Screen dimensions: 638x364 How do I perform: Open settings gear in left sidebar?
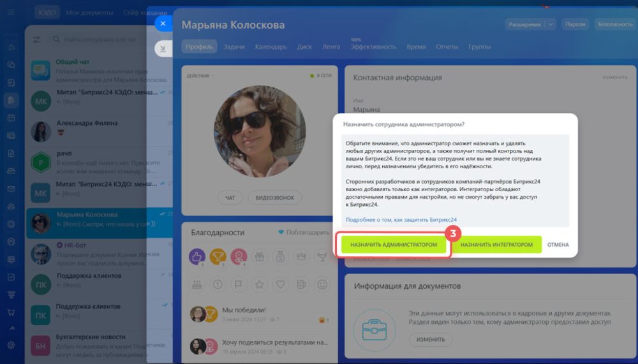point(11,345)
